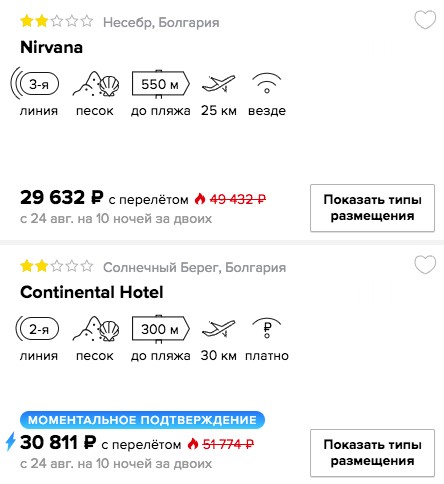Open the Continental Hotel title link
Screen dimensions: 444x484
click(x=92, y=292)
